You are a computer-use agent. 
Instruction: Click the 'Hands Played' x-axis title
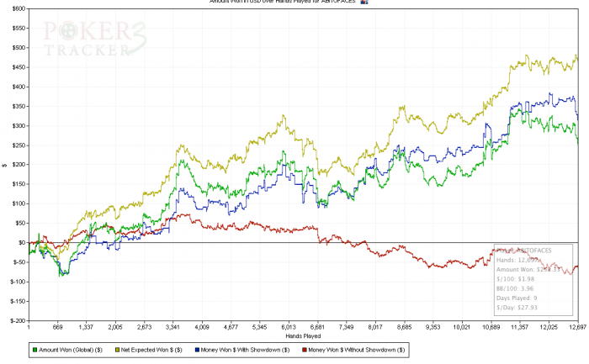coord(303,336)
